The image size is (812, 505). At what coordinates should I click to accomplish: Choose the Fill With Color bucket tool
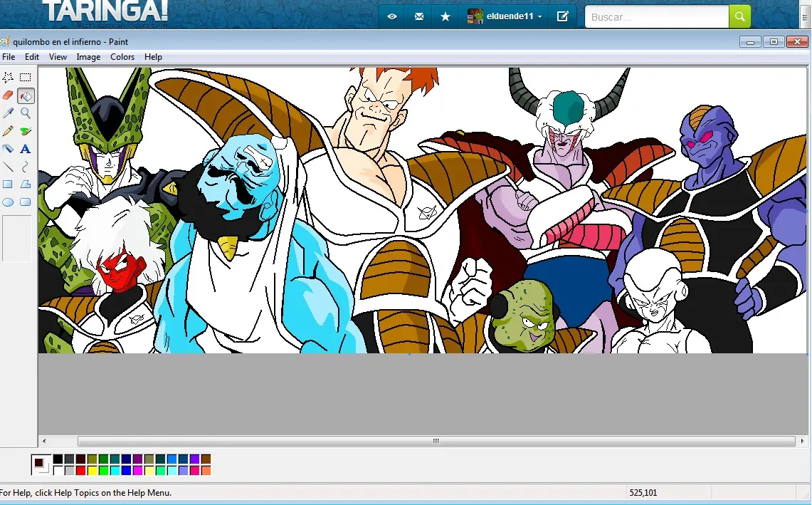pyautogui.click(x=26, y=95)
